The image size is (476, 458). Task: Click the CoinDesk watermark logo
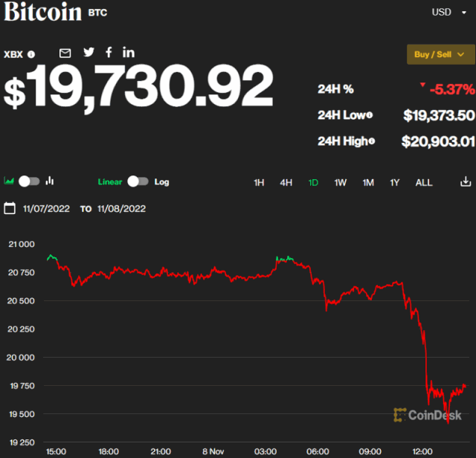[428, 416]
